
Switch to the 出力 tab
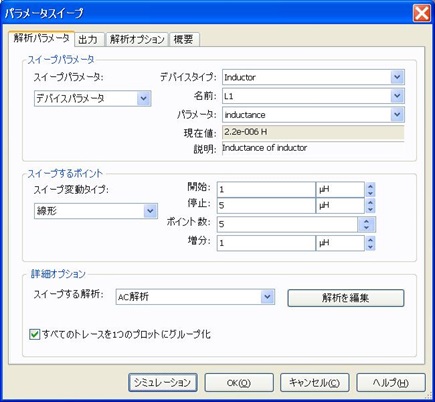click(x=89, y=40)
